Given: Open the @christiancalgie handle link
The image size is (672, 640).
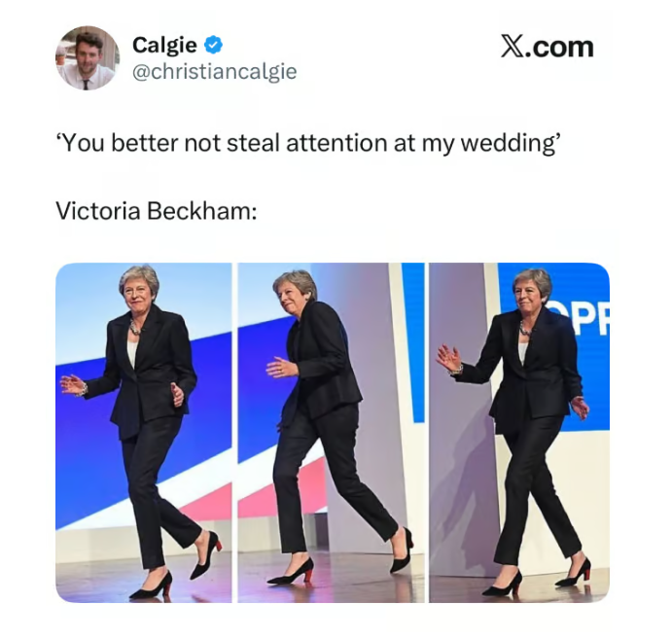Looking at the screenshot, I should pos(215,71).
